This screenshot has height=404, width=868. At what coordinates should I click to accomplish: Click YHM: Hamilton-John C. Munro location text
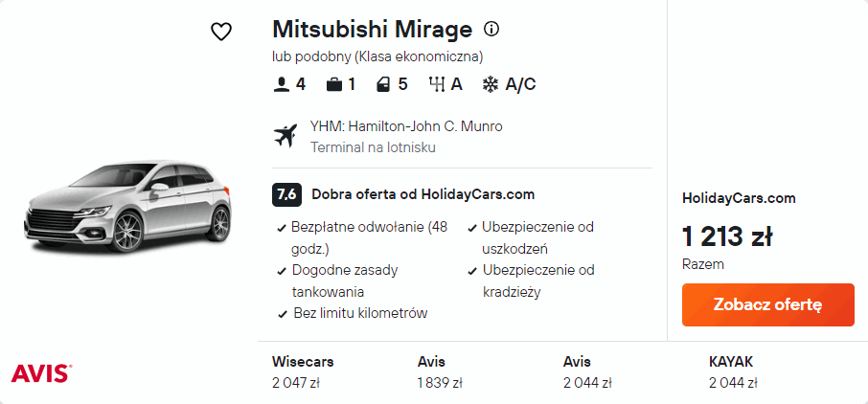(x=406, y=126)
